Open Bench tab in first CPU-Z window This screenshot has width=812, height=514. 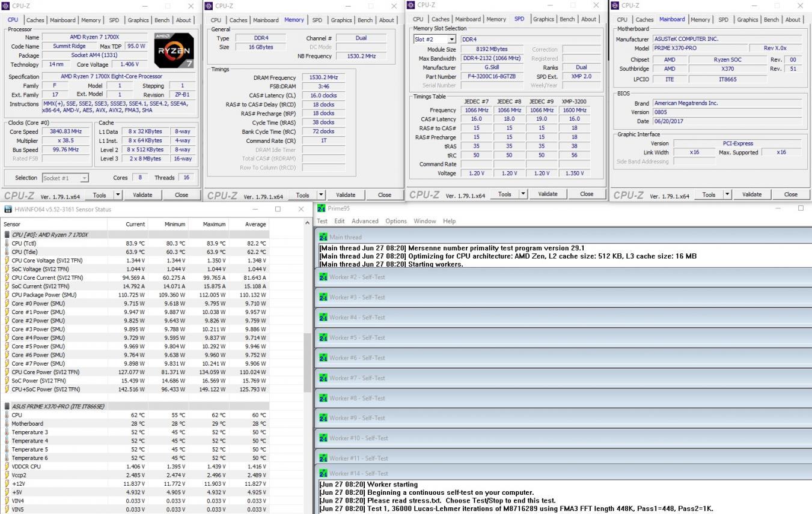[x=162, y=20]
